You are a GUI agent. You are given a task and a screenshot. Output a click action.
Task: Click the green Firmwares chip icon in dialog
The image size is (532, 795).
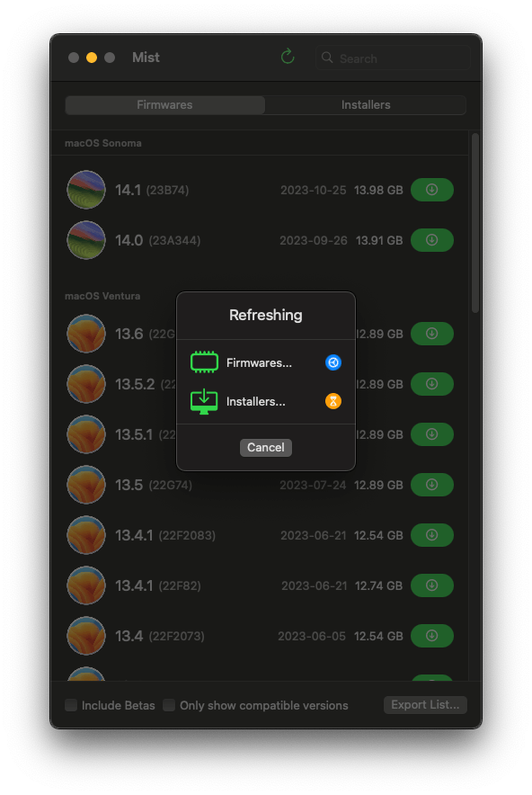pos(204,362)
